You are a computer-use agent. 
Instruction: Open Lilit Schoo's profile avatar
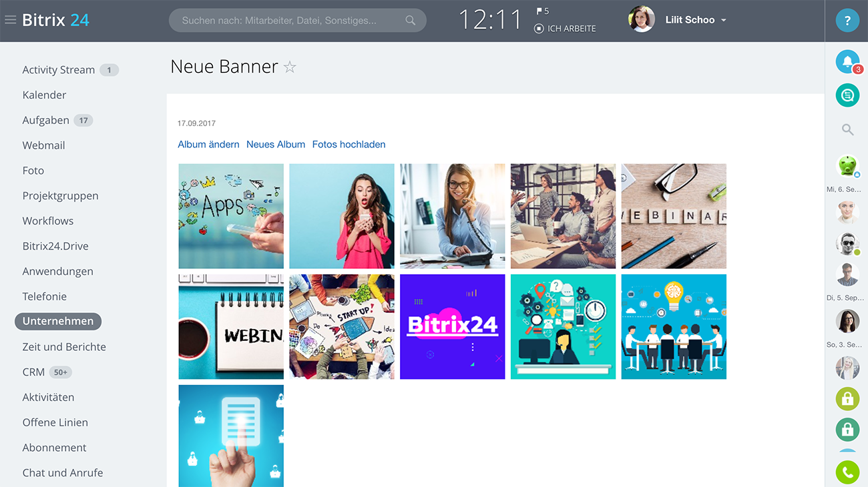[x=641, y=20]
